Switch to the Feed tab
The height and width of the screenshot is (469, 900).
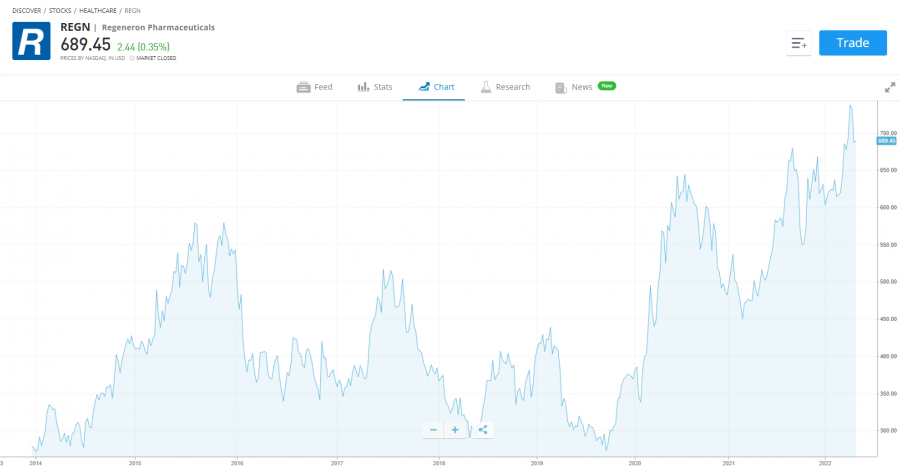pos(315,87)
